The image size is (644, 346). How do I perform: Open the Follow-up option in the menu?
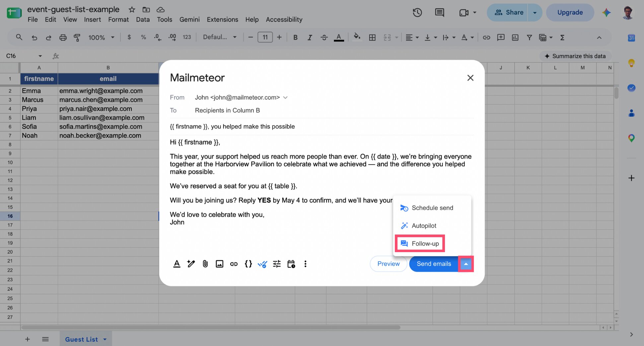[420, 243]
